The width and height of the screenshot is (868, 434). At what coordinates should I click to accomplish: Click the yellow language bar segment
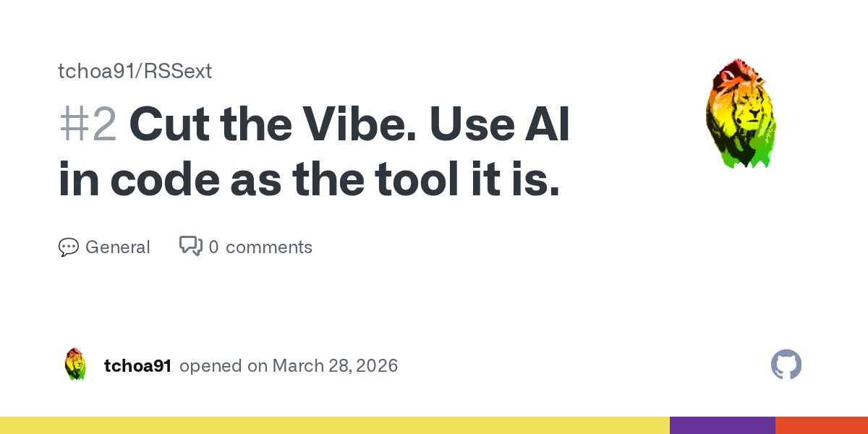point(334,425)
